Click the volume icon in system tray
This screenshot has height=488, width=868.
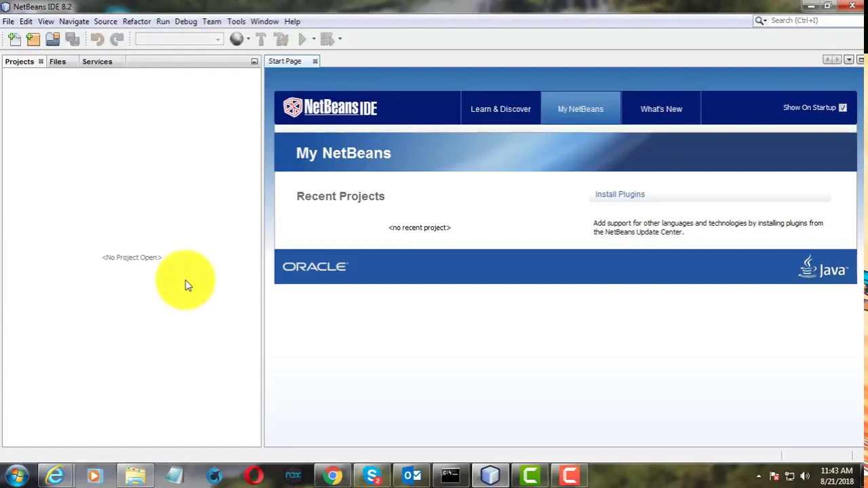(805, 476)
